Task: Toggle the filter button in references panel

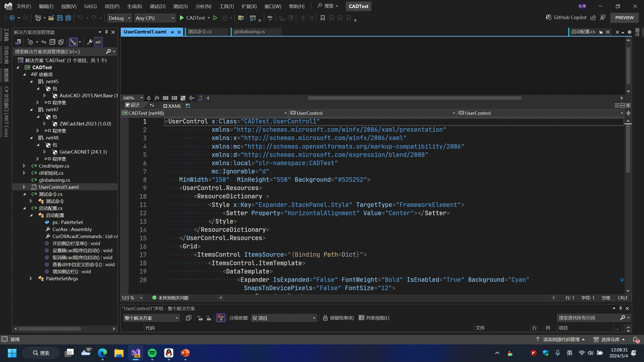Action: tap(221, 318)
